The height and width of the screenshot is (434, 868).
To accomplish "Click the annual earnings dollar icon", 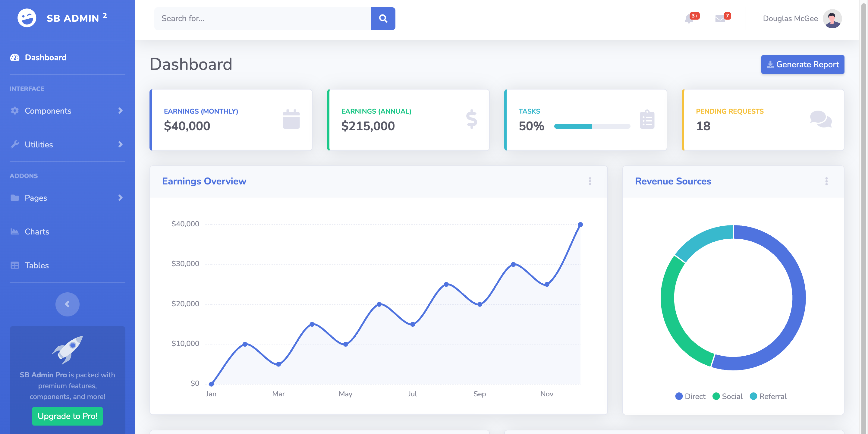I will click(x=471, y=119).
